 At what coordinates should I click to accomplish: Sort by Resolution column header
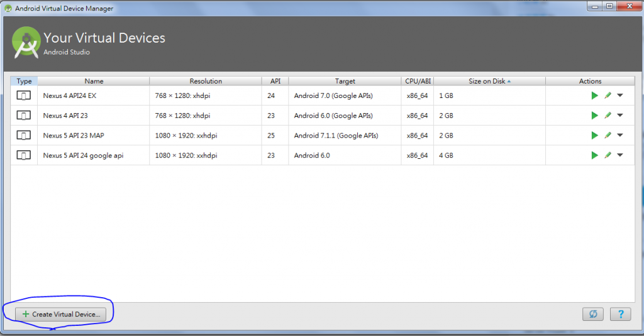206,81
